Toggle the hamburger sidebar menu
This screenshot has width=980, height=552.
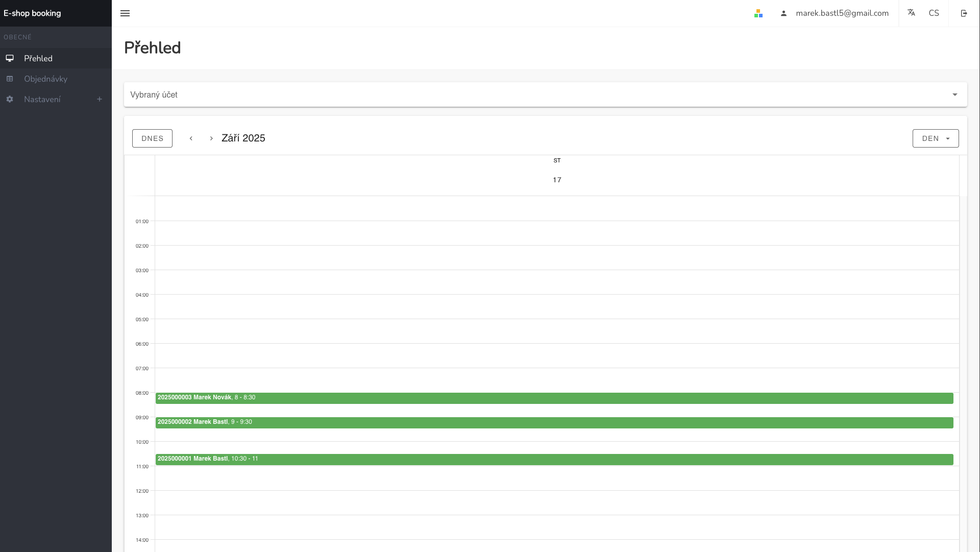click(125, 13)
